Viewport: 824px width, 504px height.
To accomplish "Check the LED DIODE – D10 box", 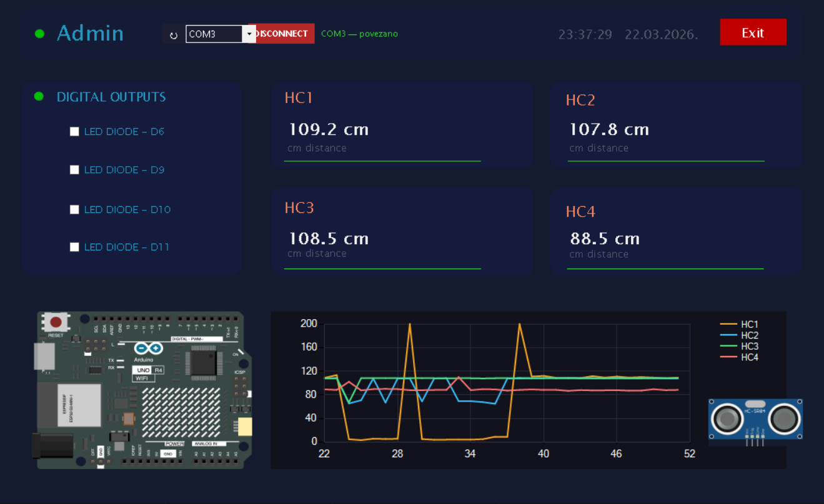I will [x=74, y=210].
